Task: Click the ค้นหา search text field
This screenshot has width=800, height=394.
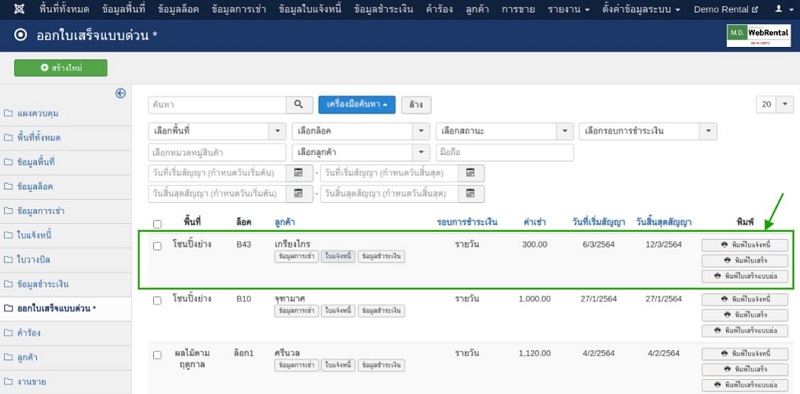Action: click(217, 105)
